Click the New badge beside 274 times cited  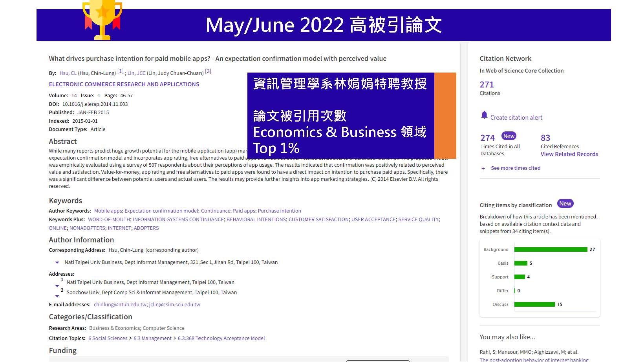point(509,136)
